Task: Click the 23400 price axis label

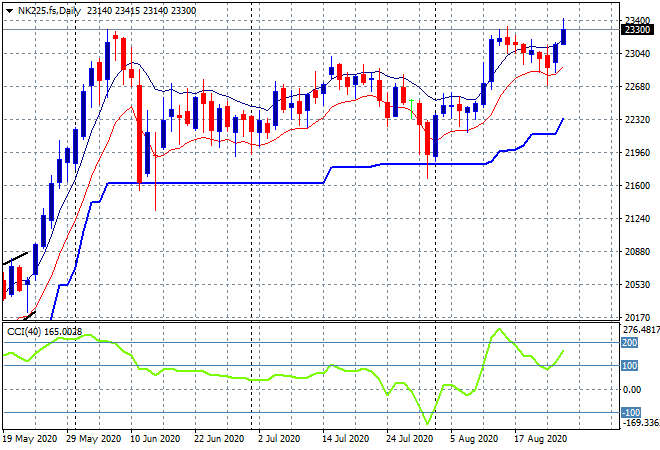Action: click(637, 21)
